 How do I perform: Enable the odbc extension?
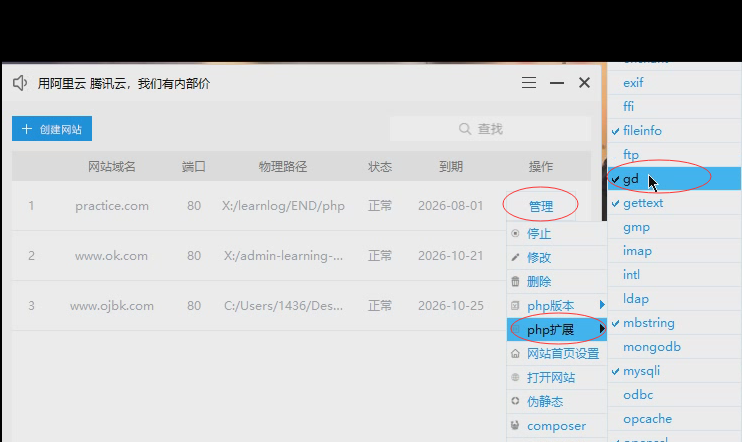[x=674, y=395]
